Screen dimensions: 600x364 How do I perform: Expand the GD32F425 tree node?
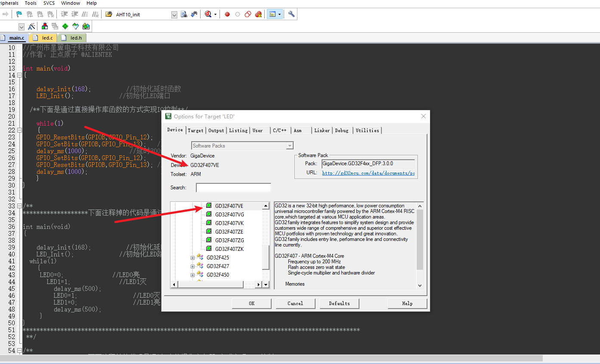pos(192,258)
